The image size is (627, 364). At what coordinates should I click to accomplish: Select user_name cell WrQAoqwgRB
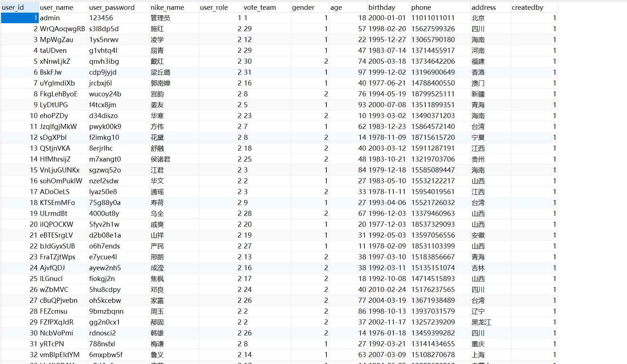[63, 29]
